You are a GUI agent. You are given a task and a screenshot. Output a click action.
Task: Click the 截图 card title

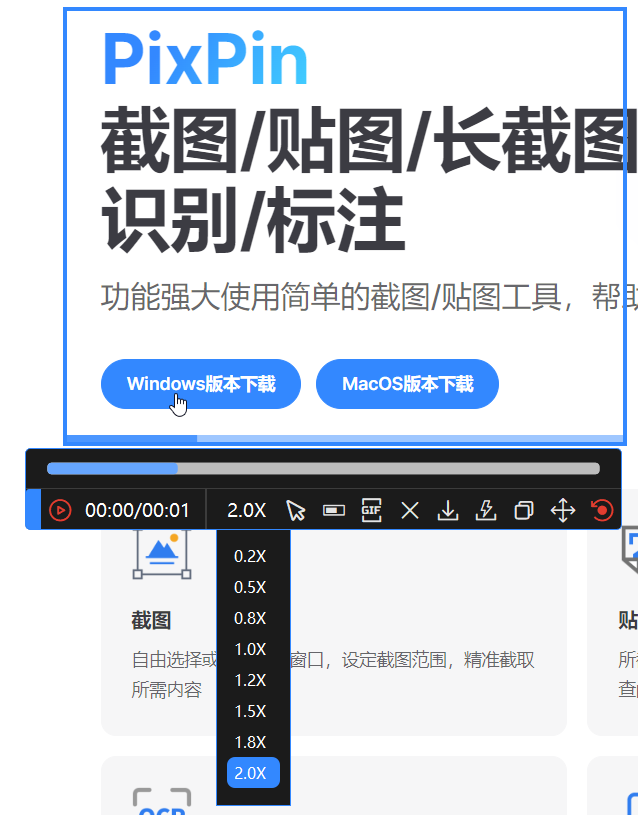tap(151, 620)
